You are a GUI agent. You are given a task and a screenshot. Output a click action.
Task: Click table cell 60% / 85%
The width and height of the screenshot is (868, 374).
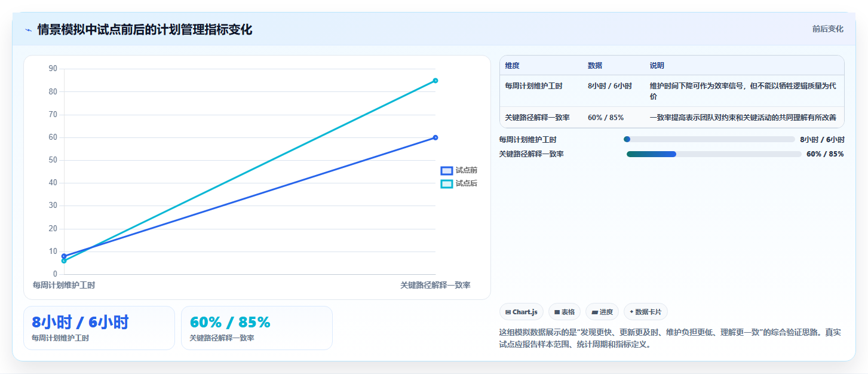[606, 118]
